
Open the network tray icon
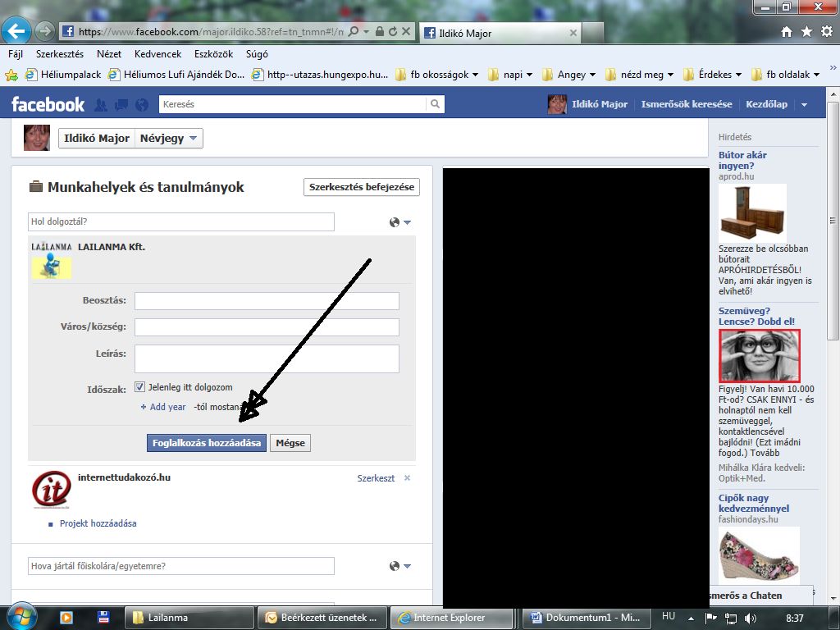coord(730,619)
